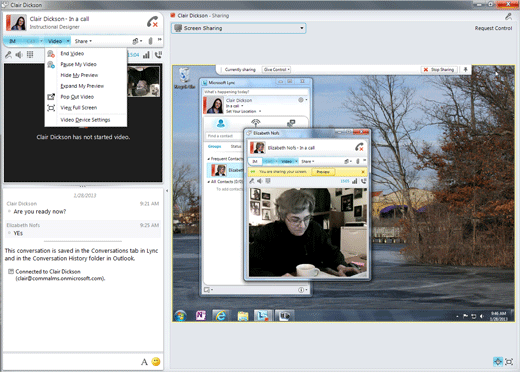Open the Give Control dropdown
520x372 pixels.
coord(276,70)
